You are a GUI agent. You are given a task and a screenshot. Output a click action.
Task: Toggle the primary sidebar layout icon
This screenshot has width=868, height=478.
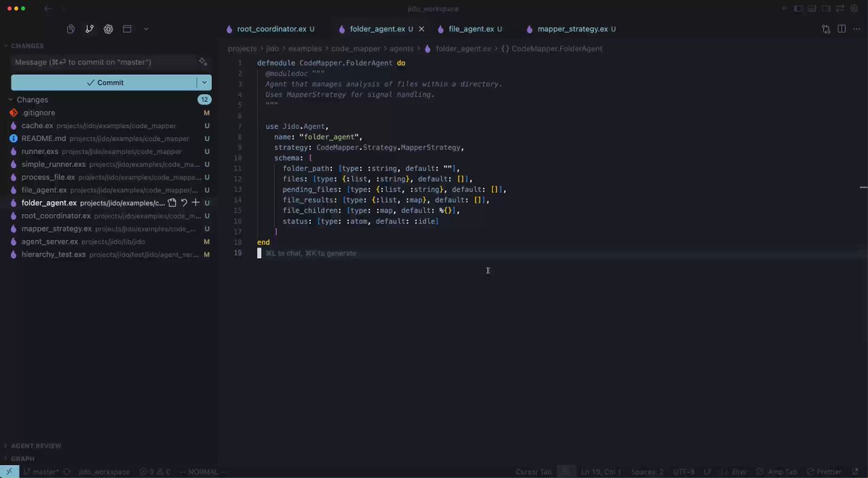tap(799, 9)
